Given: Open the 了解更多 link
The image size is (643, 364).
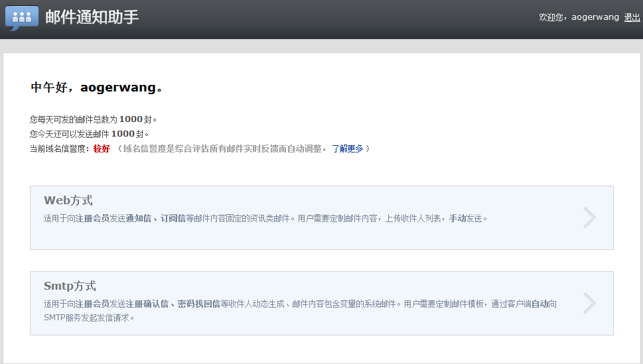Looking at the screenshot, I should point(347,149).
